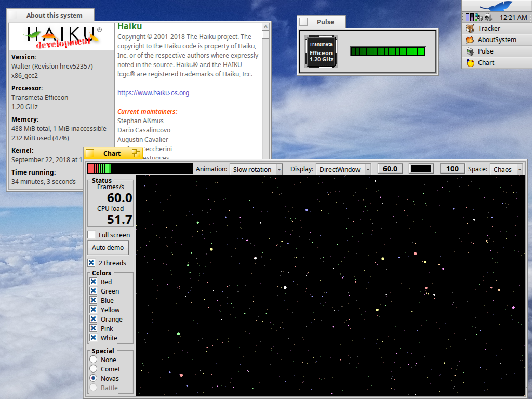Close the Chart window using its tab box

(90, 153)
